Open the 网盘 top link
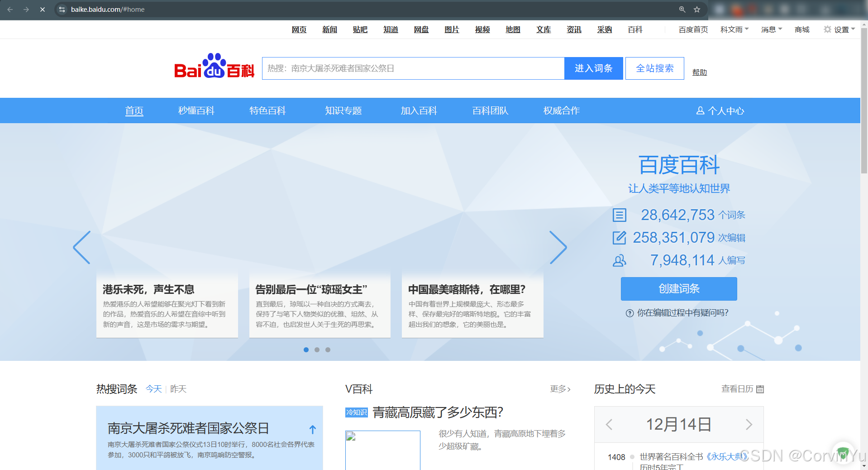The width and height of the screenshot is (868, 470). pyautogui.click(x=421, y=29)
